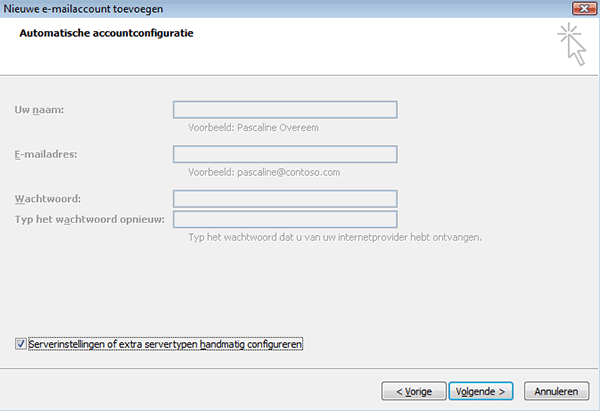Focus the Uw naam text field
Viewport: 600px width, 411px height.
point(285,110)
